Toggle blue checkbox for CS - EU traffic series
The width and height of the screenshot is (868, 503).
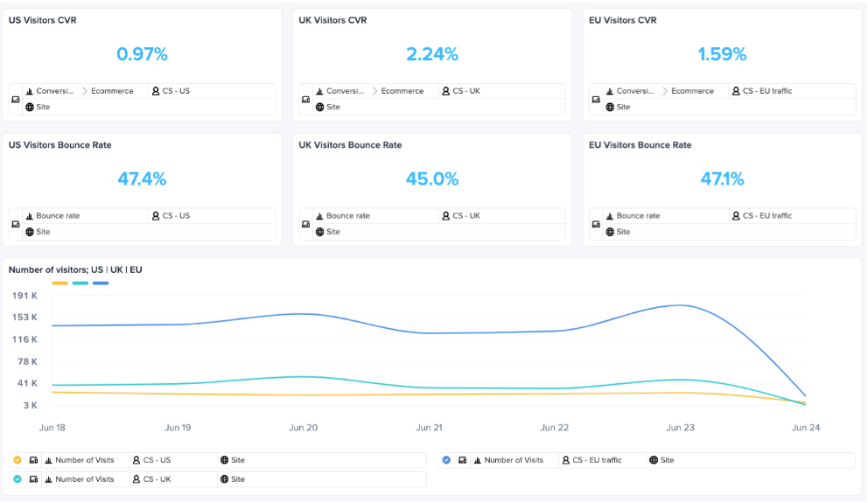point(447,460)
